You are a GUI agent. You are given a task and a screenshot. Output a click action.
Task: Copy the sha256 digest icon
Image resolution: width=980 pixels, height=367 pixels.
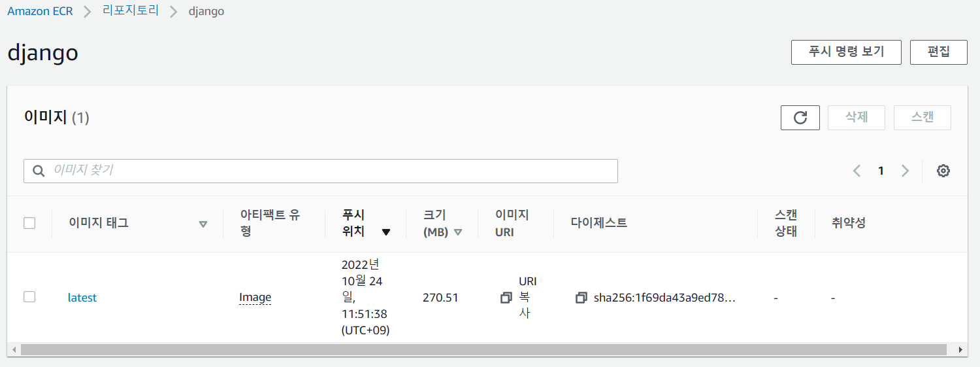581,298
